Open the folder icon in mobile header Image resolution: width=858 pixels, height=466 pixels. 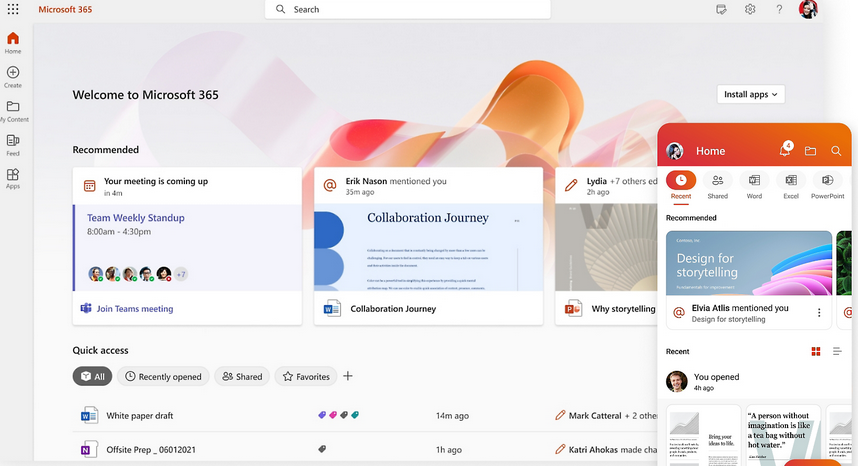click(810, 151)
